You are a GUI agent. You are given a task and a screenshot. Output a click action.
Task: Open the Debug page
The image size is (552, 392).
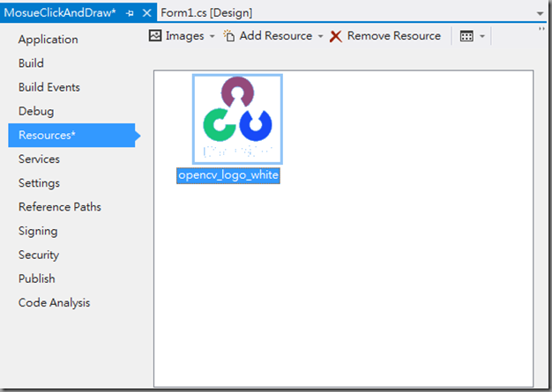pos(36,111)
